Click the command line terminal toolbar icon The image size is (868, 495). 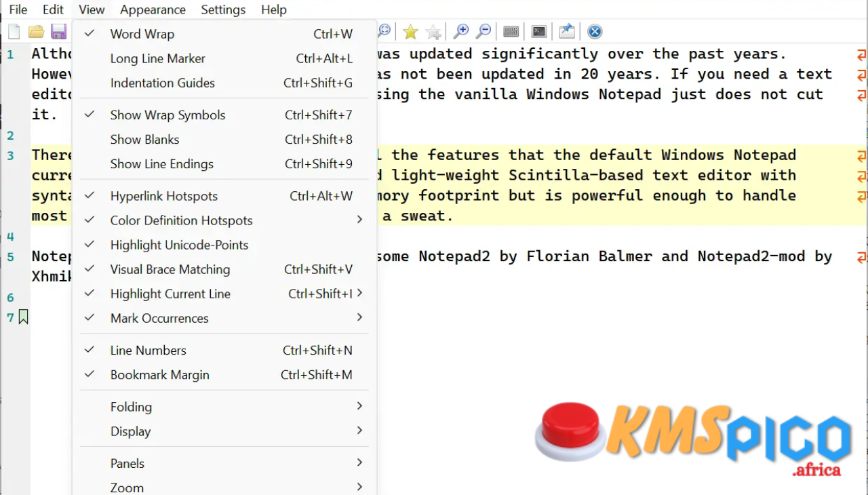pyautogui.click(x=539, y=31)
